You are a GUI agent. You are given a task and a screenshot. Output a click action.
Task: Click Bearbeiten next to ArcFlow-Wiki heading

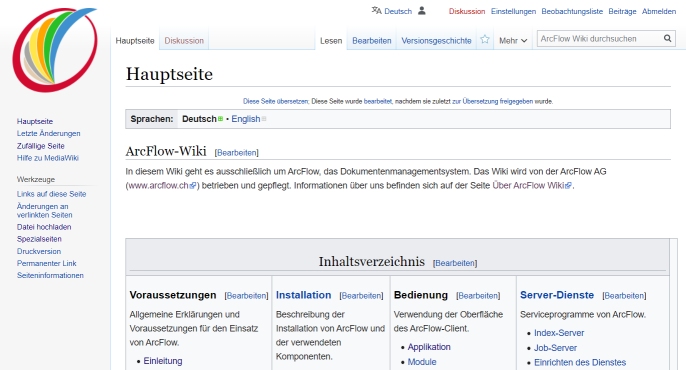(237, 153)
